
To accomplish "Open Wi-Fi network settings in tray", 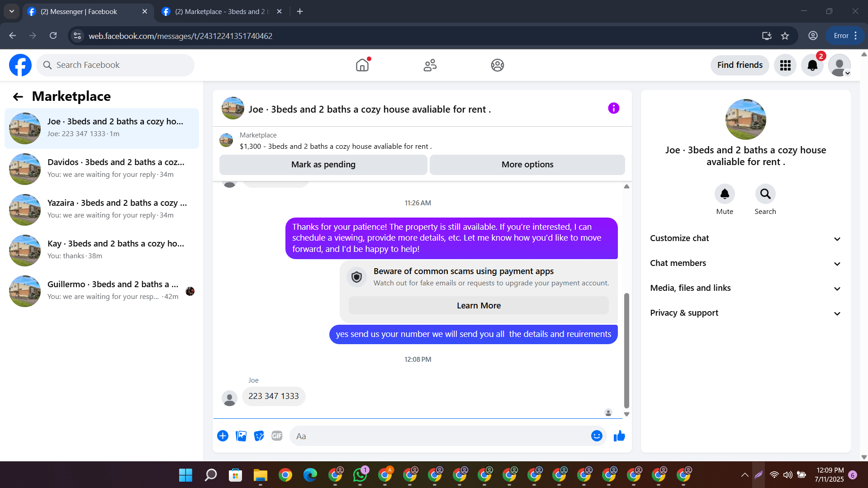I will coord(774,475).
